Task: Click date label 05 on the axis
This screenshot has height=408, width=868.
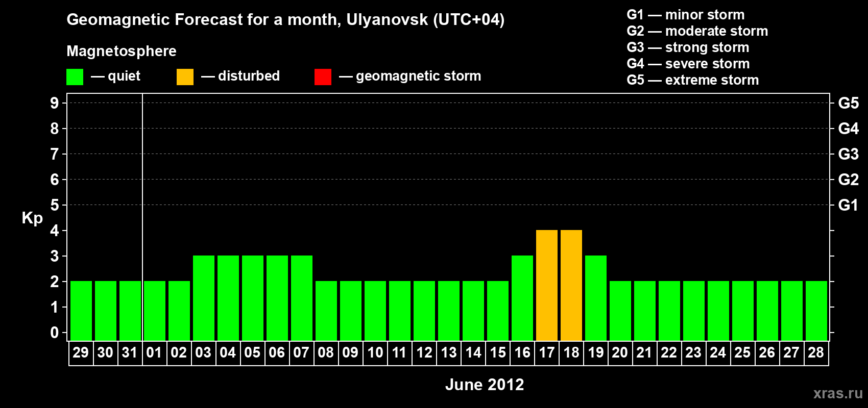Action: click(x=252, y=352)
